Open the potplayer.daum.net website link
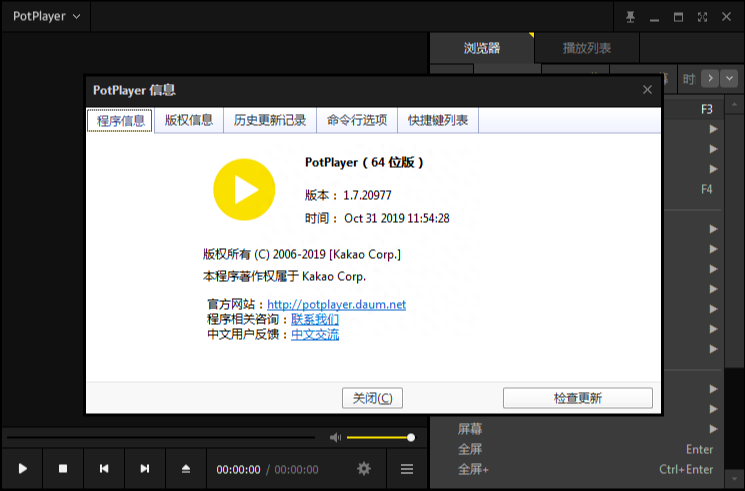The image size is (745, 491). point(336,304)
